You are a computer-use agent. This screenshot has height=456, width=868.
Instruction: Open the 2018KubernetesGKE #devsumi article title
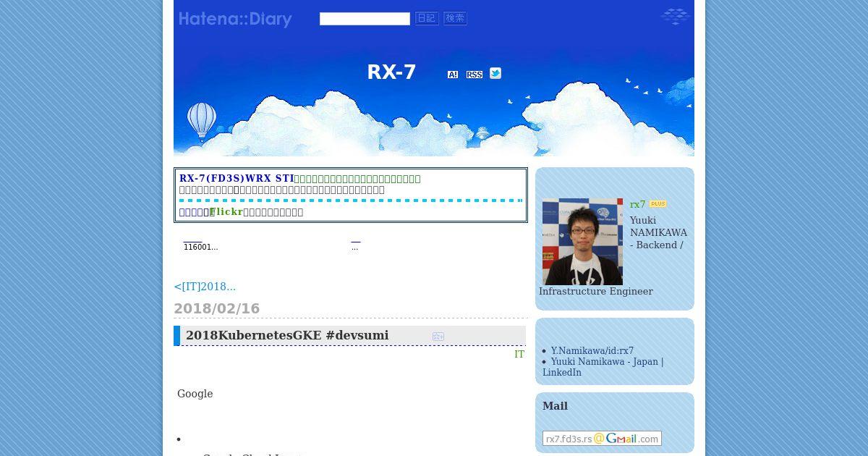pyautogui.click(x=287, y=335)
